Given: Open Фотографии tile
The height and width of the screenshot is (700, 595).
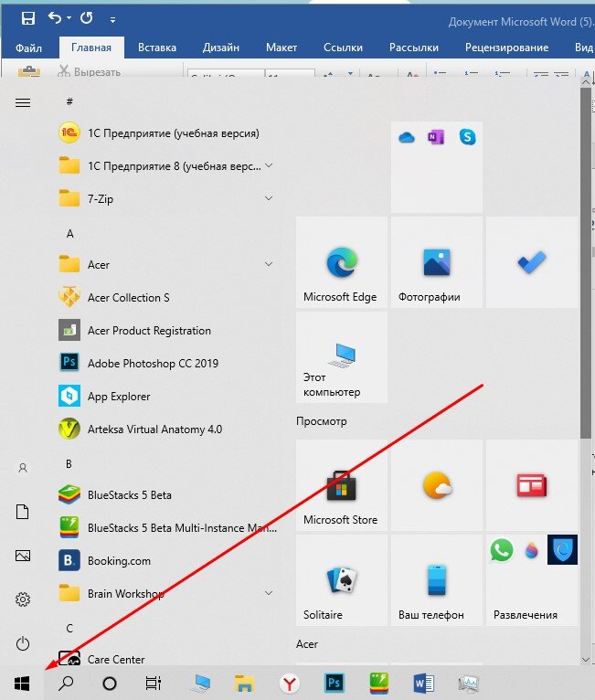Looking at the screenshot, I should [437, 262].
